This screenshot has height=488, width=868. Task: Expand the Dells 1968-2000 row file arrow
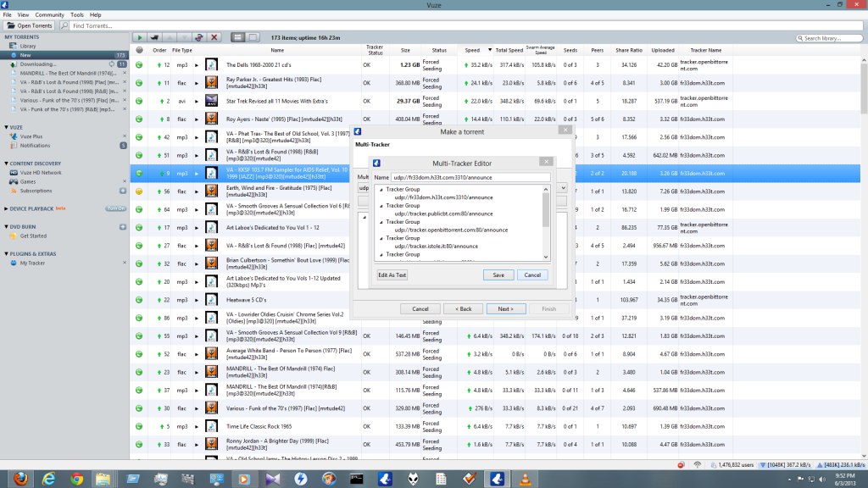197,64
